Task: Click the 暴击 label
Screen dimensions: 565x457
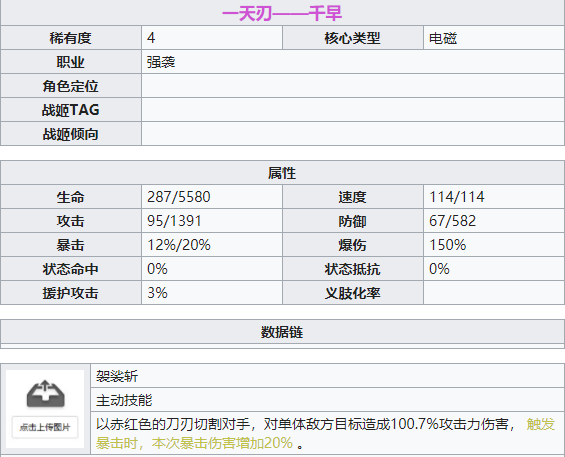Action: (71, 245)
